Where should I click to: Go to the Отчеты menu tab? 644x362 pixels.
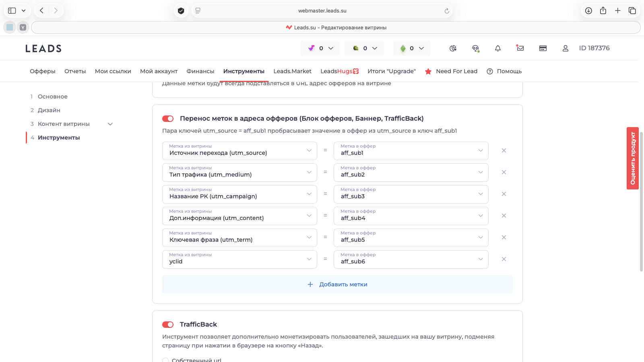(x=75, y=71)
